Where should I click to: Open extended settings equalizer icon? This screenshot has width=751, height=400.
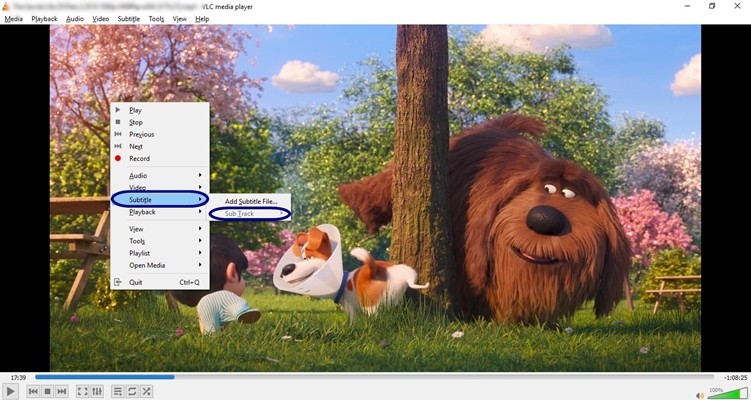coord(97,391)
